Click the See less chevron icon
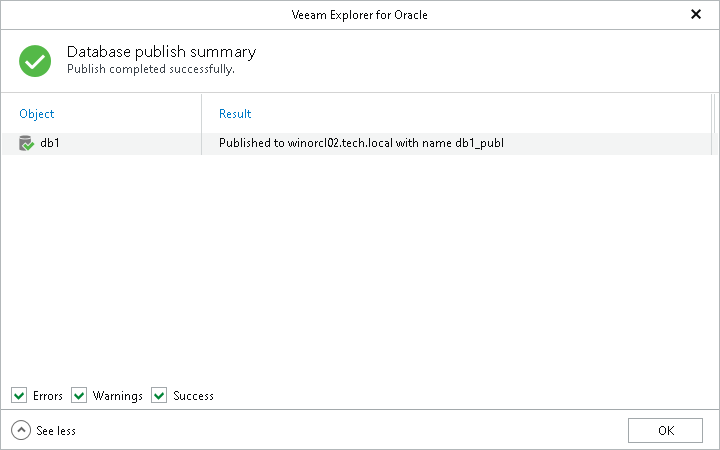The image size is (720, 450). 21,430
